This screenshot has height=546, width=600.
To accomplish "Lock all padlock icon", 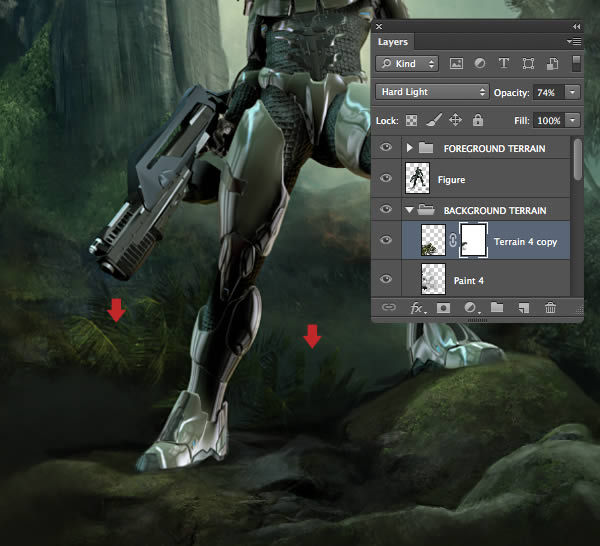I will coord(478,120).
